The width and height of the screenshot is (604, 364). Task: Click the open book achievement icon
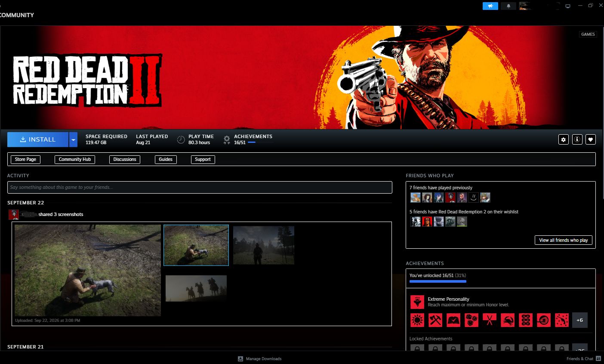[453, 320]
